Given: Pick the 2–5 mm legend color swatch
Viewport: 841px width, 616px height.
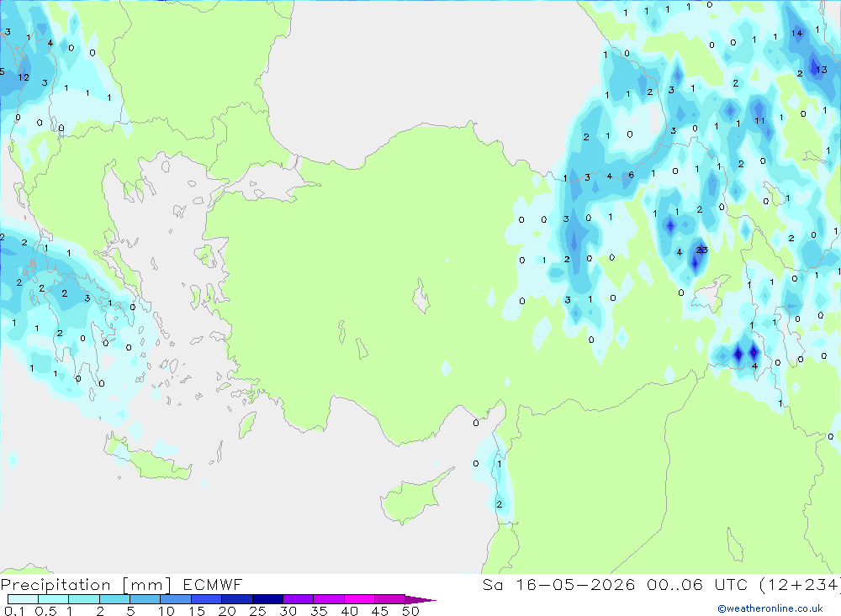Looking at the screenshot, I should [x=114, y=599].
